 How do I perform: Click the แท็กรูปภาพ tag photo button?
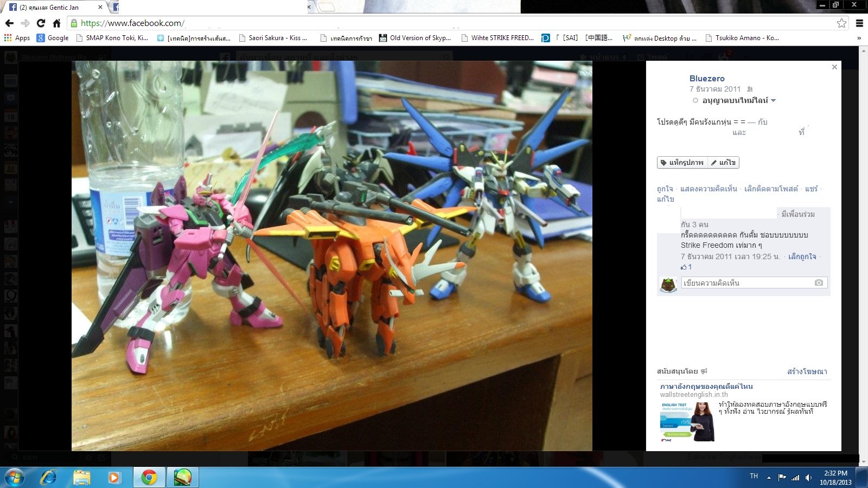point(682,162)
